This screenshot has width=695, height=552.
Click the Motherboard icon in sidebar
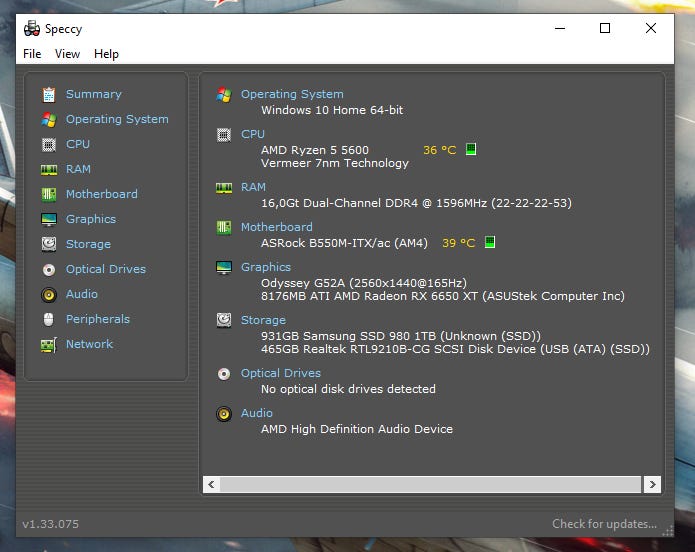coord(49,195)
